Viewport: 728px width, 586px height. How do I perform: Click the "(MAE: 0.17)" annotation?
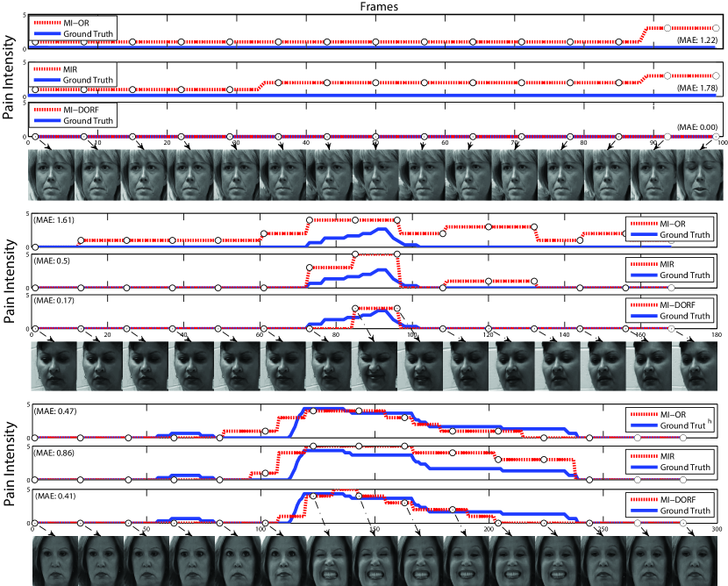point(54,300)
